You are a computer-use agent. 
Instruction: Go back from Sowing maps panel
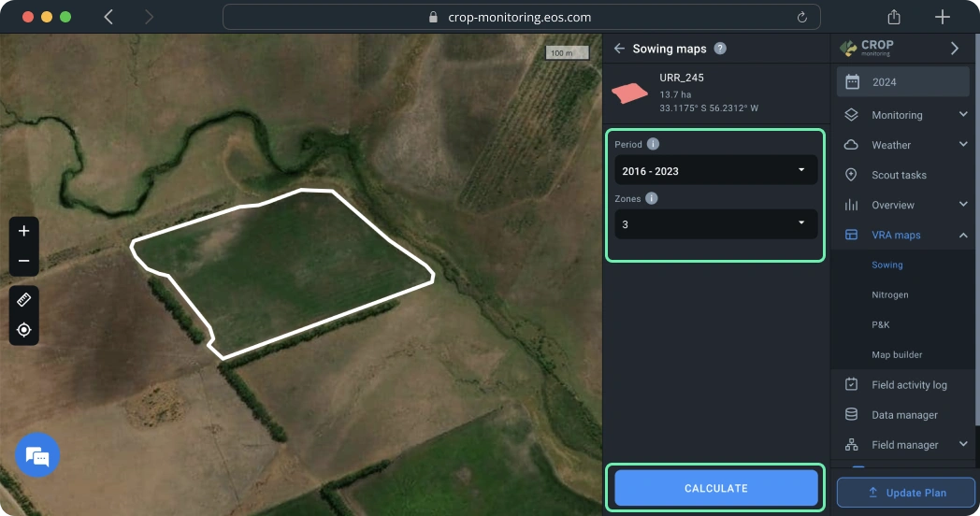point(619,49)
